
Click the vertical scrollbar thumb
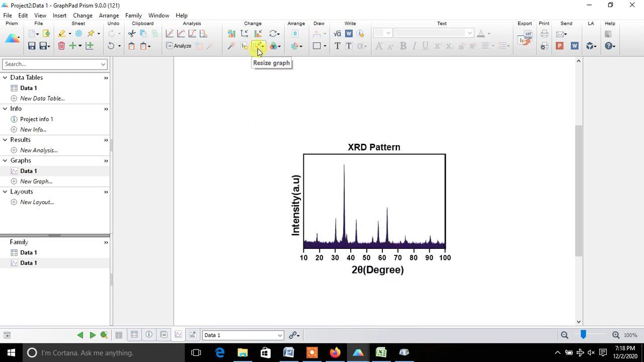click(x=579, y=191)
